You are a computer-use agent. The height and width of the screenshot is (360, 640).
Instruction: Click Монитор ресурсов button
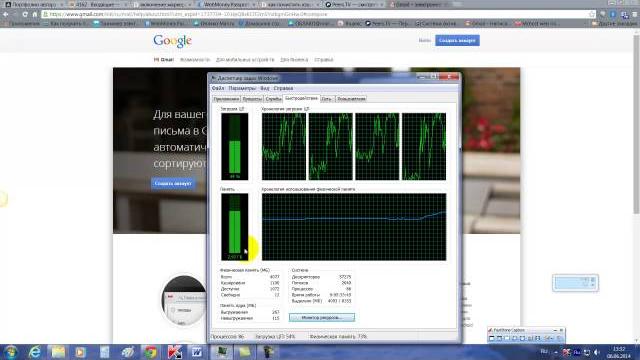322,318
